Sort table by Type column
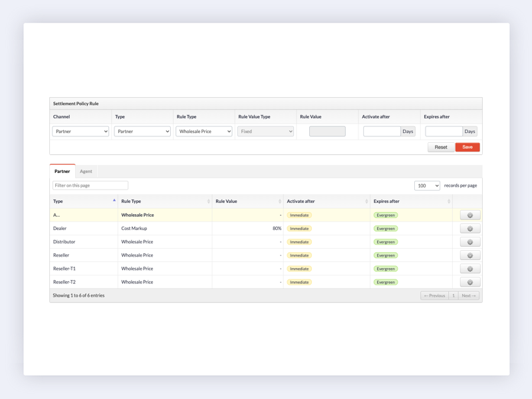The image size is (532, 399). click(84, 201)
